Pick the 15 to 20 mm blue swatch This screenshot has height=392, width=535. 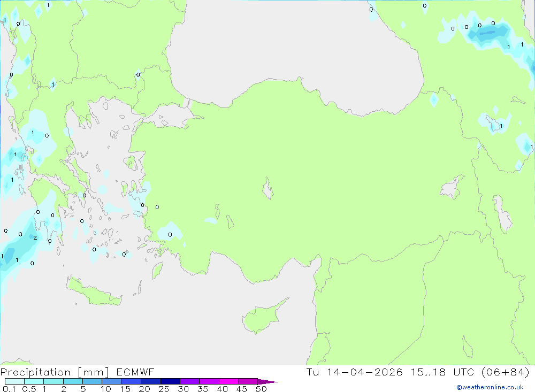point(131,381)
